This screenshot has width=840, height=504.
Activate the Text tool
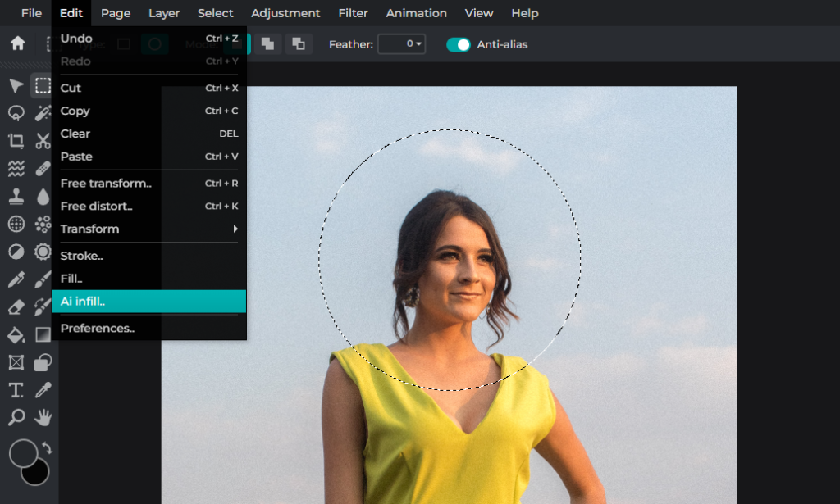[x=16, y=390]
